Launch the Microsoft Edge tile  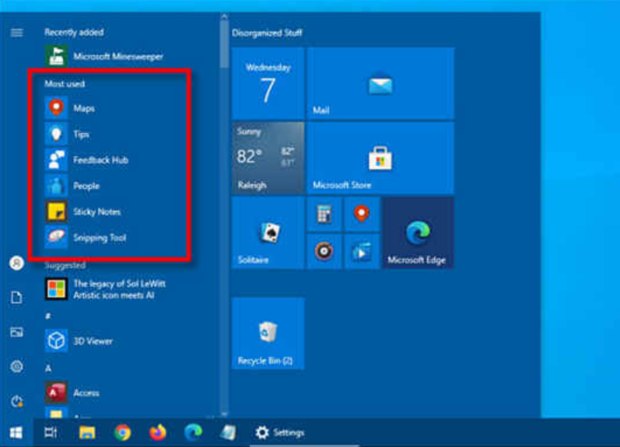(x=418, y=233)
